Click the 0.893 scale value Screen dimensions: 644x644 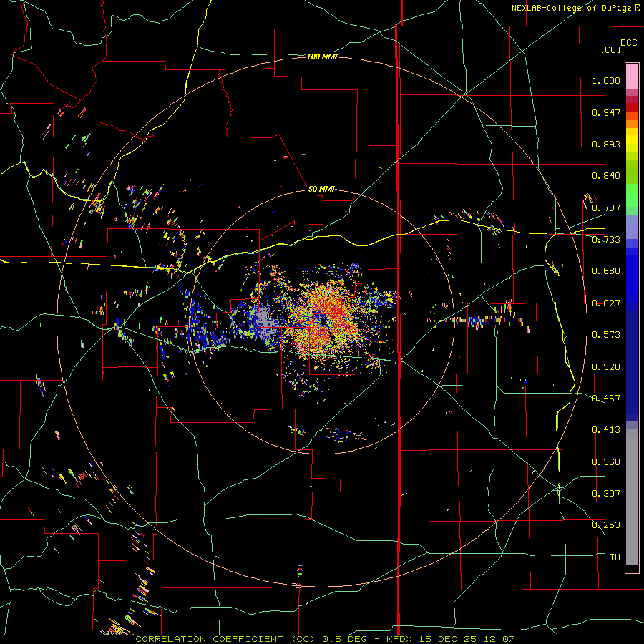(x=606, y=144)
